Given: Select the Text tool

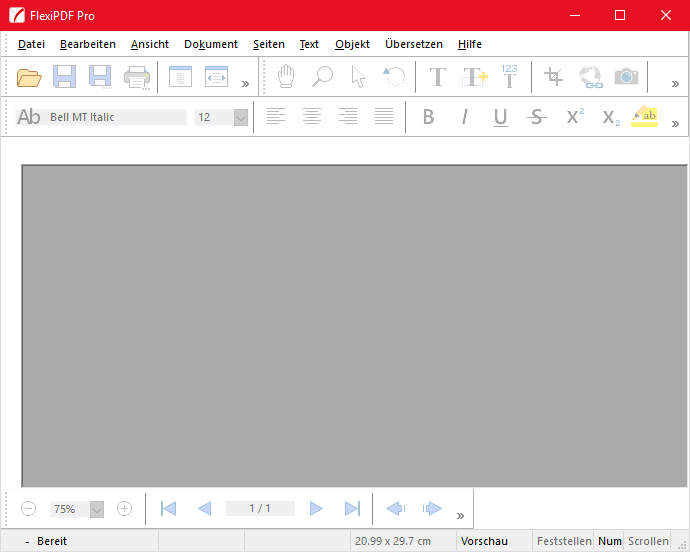Looking at the screenshot, I should coord(437,77).
